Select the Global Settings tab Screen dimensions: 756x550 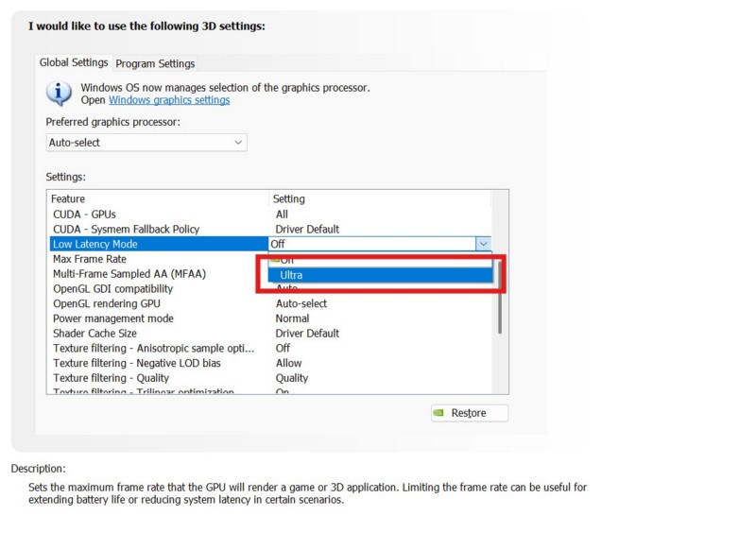click(74, 62)
